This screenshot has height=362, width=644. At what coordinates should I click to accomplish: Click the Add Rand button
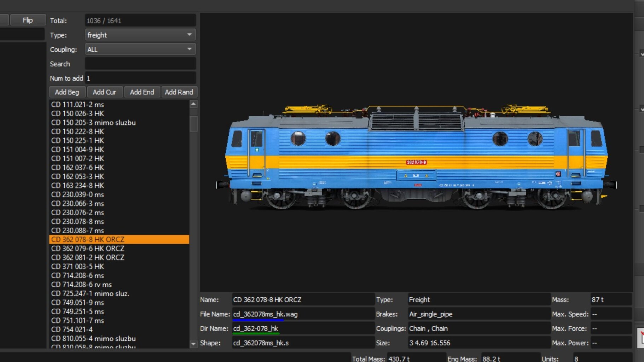pyautogui.click(x=179, y=92)
